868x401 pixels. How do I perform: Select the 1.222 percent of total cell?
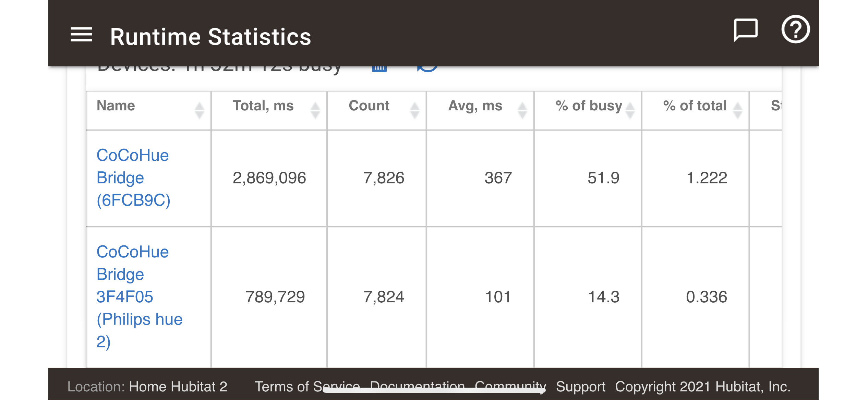click(696, 178)
